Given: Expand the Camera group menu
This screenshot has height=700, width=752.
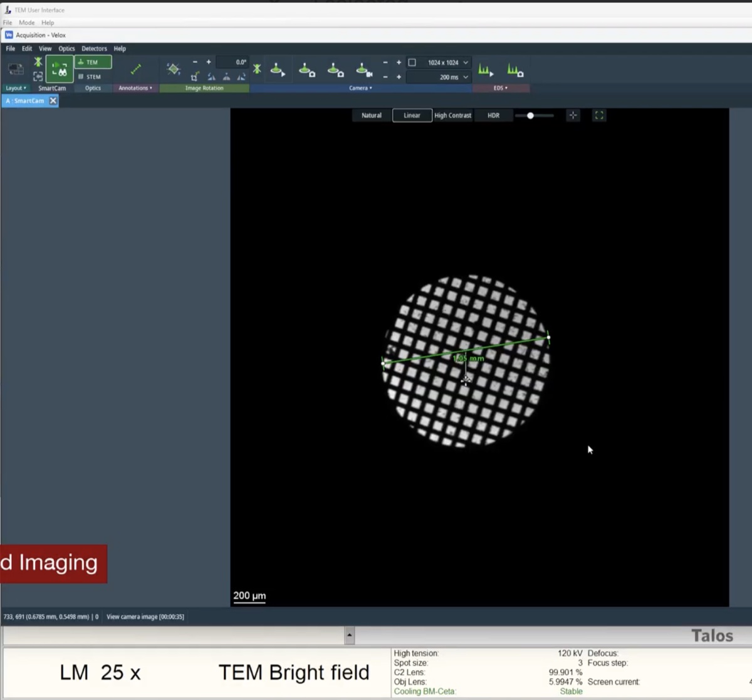Looking at the screenshot, I should pos(360,88).
